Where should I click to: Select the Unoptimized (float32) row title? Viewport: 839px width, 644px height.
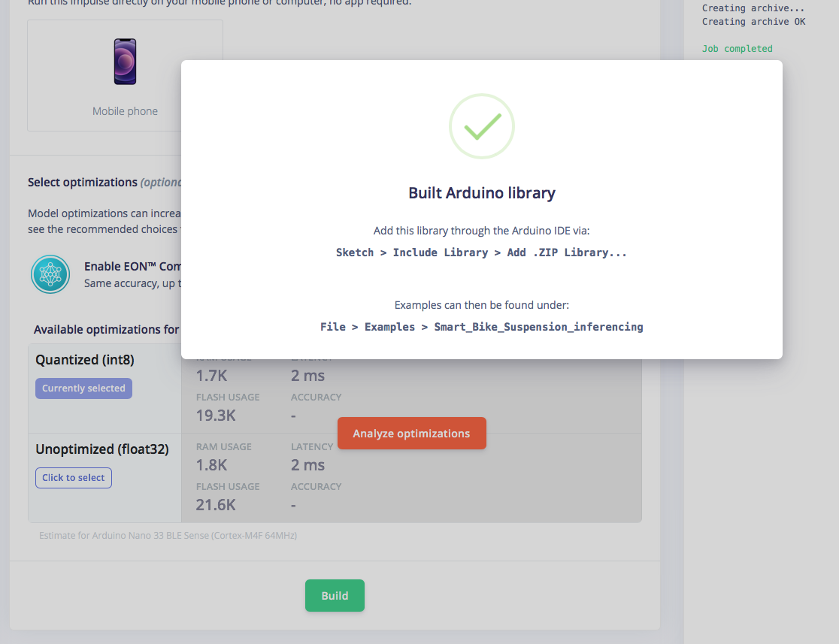(x=102, y=449)
